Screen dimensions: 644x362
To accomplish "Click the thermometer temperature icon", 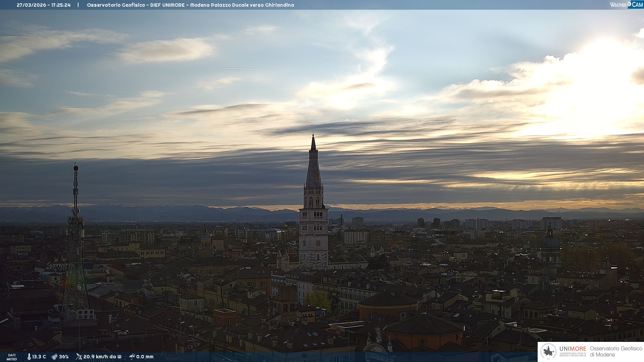I will tap(29, 357).
